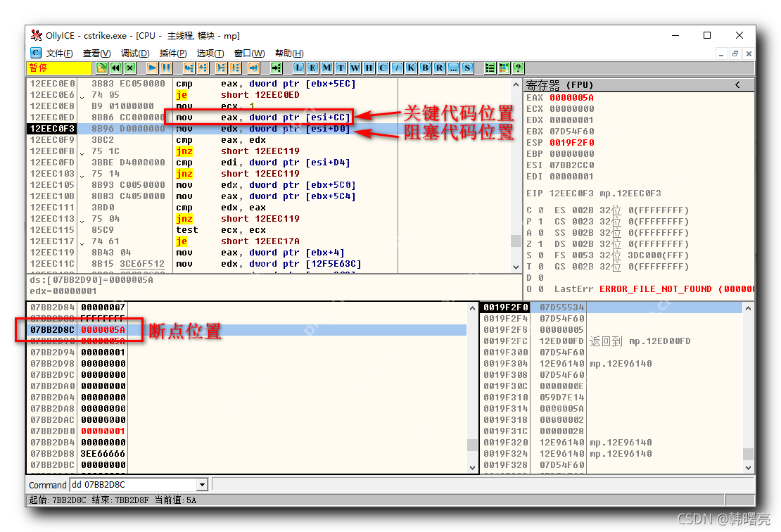Open the Search window via the S icon

pyautogui.click(x=468, y=68)
